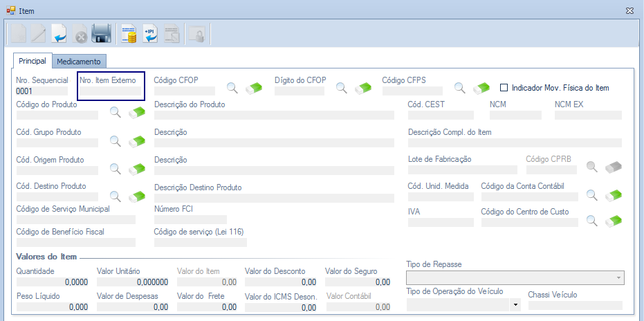Search Cód. Origem Produto with magnifier

coord(116,168)
